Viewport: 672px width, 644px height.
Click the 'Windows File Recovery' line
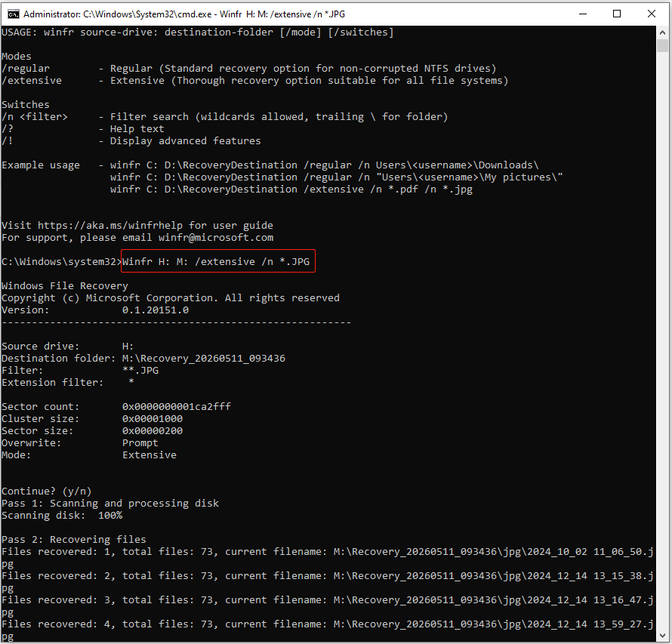[x=65, y=286]
